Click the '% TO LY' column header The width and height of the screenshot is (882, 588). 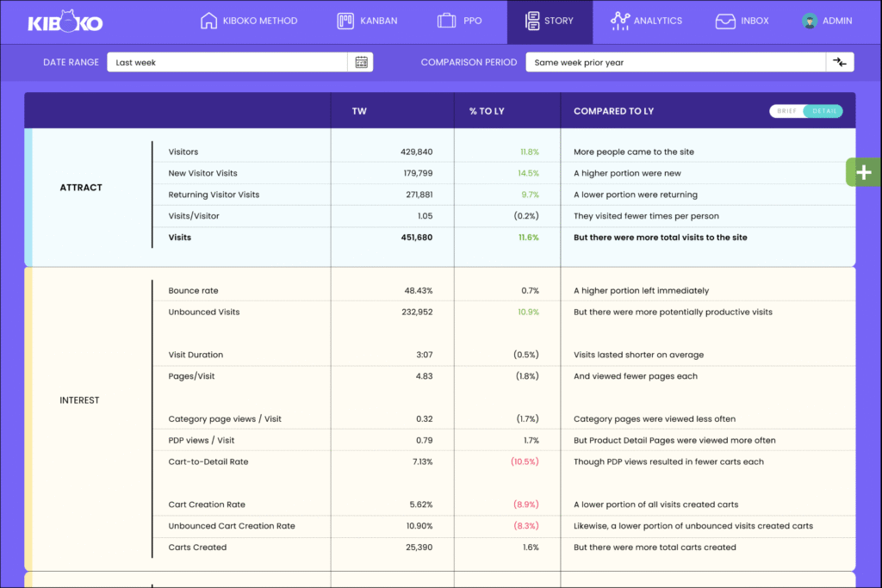487,111
